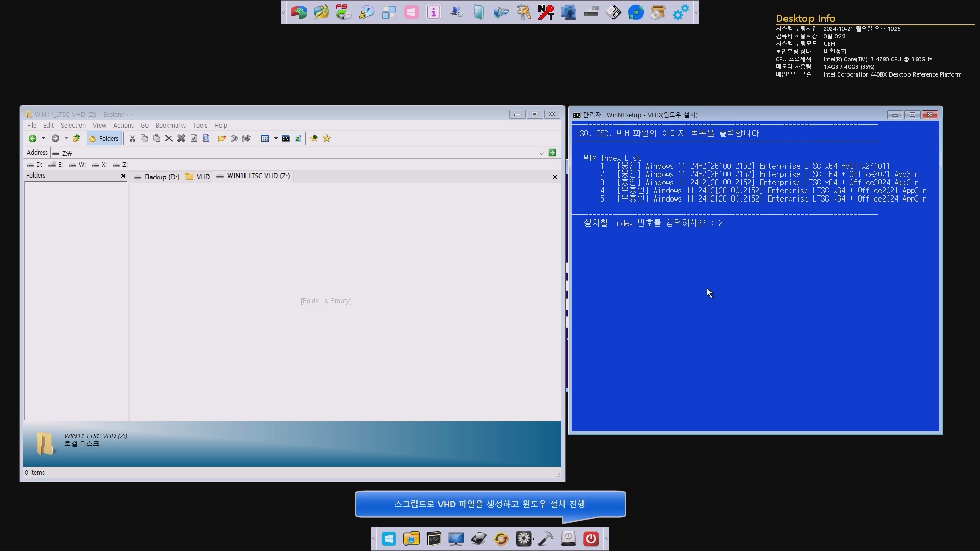This screenshot has height=551, width=980.
Task: Jump to drive W: in drives bar
Action: (77, 165)
